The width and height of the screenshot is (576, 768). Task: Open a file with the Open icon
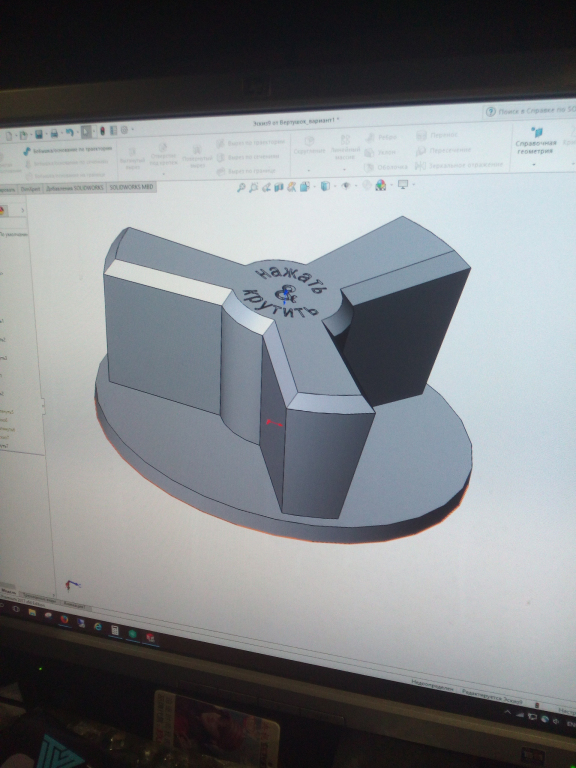[23, 135]
